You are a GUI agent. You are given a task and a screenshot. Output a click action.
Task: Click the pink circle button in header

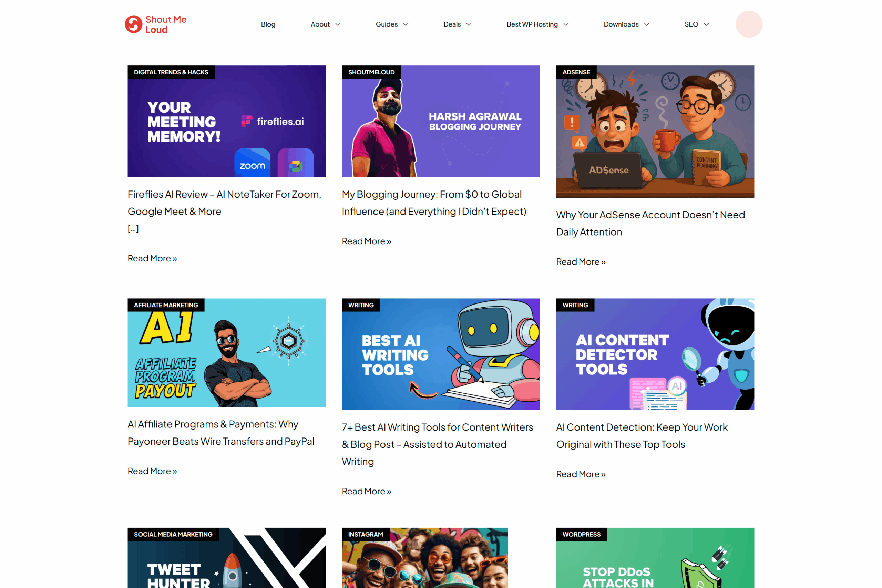pyautogui.click(x=749, y=24)
